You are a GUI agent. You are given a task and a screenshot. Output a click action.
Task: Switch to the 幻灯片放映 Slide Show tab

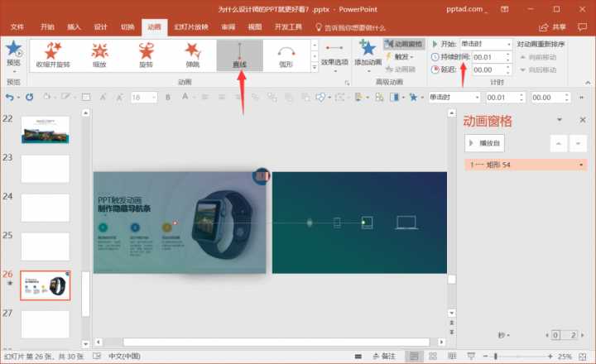pyautogui.click(x=191, y=27)
